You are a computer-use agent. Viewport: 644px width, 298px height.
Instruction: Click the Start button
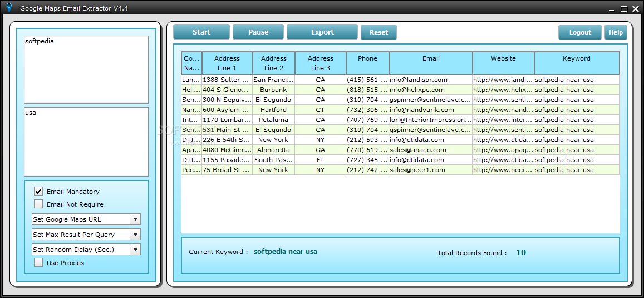point(201,32)
